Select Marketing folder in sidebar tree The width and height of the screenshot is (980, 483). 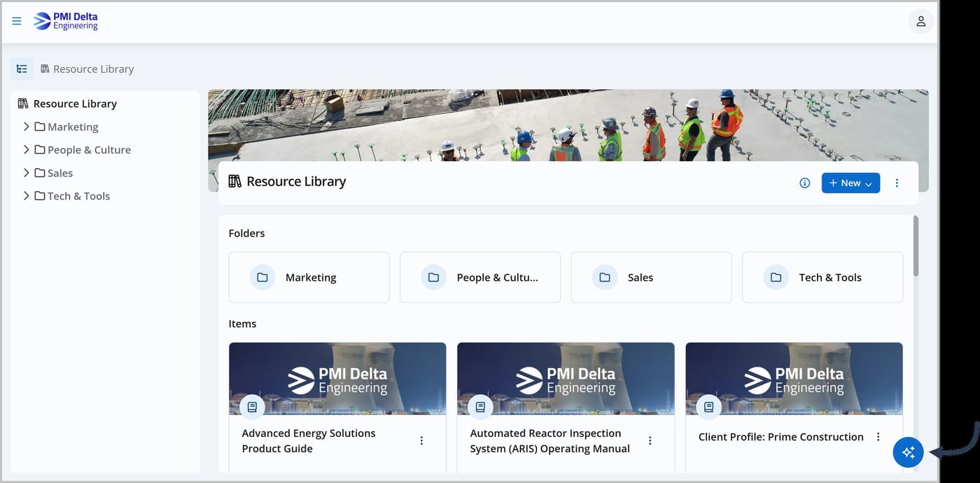point(66,127)
